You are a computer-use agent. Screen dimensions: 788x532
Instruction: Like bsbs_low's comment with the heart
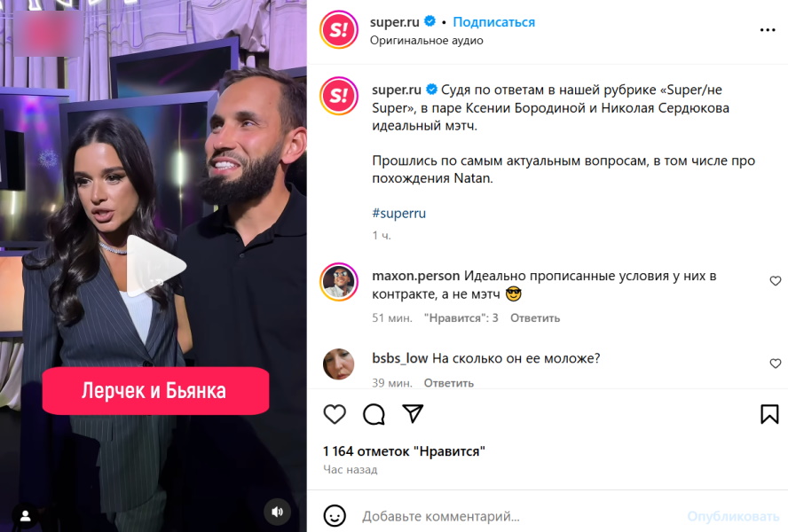[x=776, y=364]
